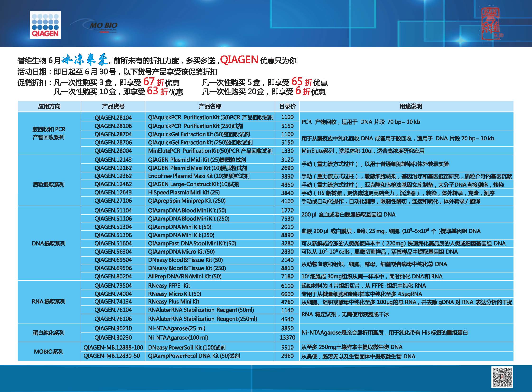
Task: Click the red 67折 discount text
Action: pos(154,82)
